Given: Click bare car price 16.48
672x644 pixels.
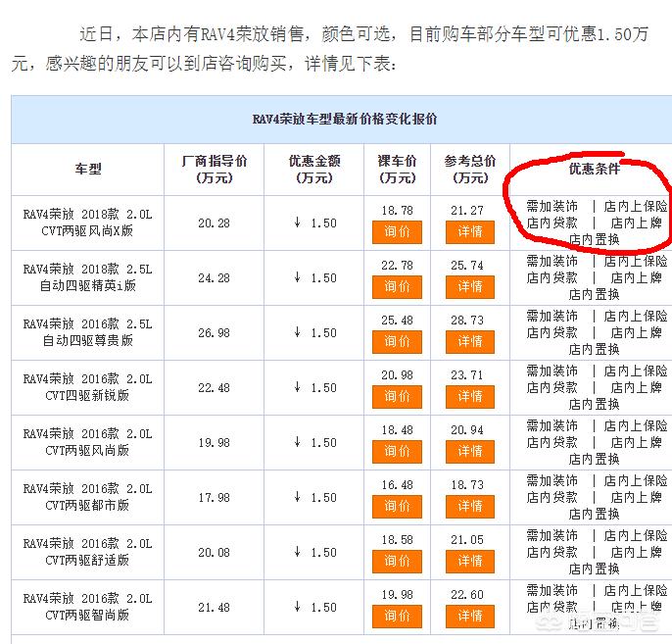Looking at the screenshot, I should 398,485.
